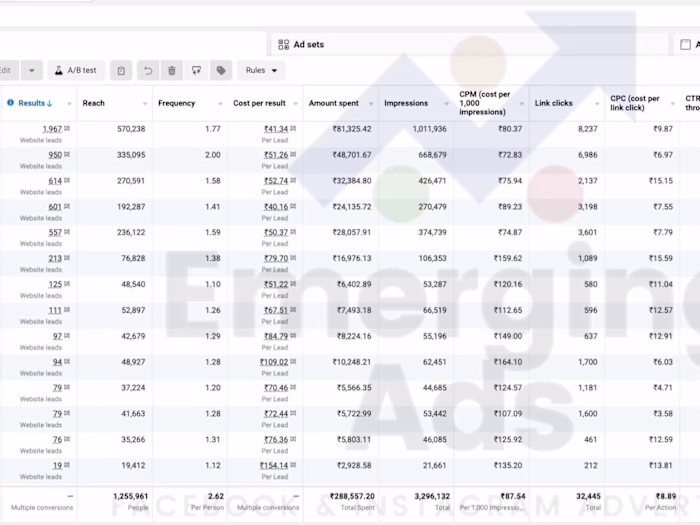The width and height of the screenshot is (700, 525).
Task: Open the Frequency column dropdown arrow
Action: [x=220, y=104]
